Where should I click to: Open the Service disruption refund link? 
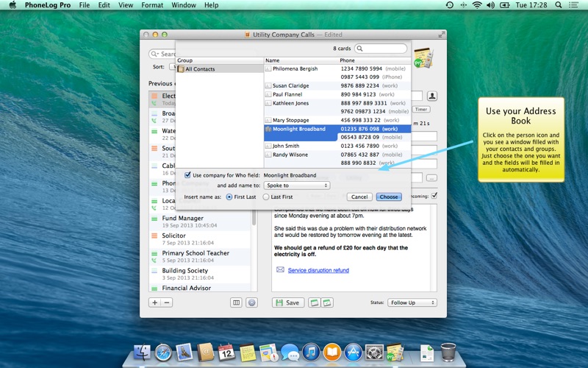click(318, 270)
